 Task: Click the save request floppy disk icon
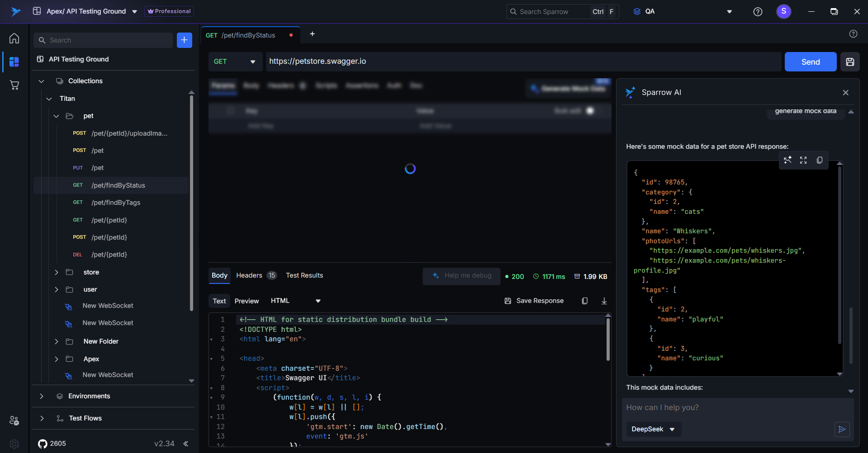click(850, 62)
